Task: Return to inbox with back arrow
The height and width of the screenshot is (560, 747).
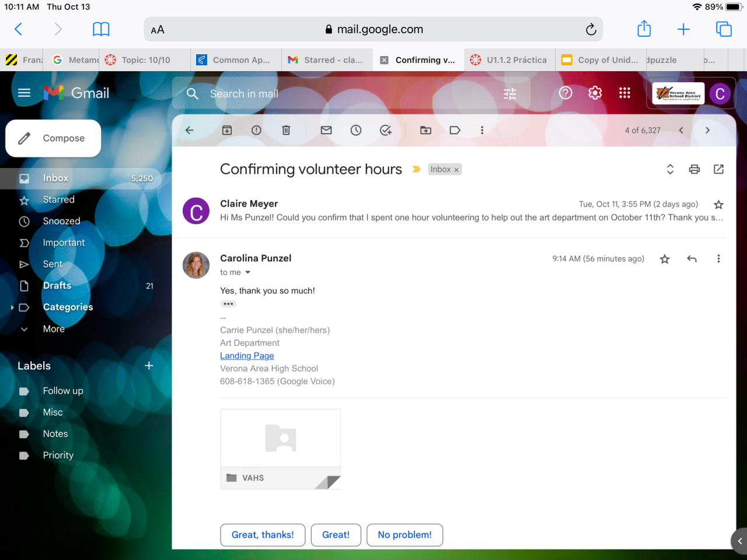Action: pyautogui.click(x=189, y=130)
